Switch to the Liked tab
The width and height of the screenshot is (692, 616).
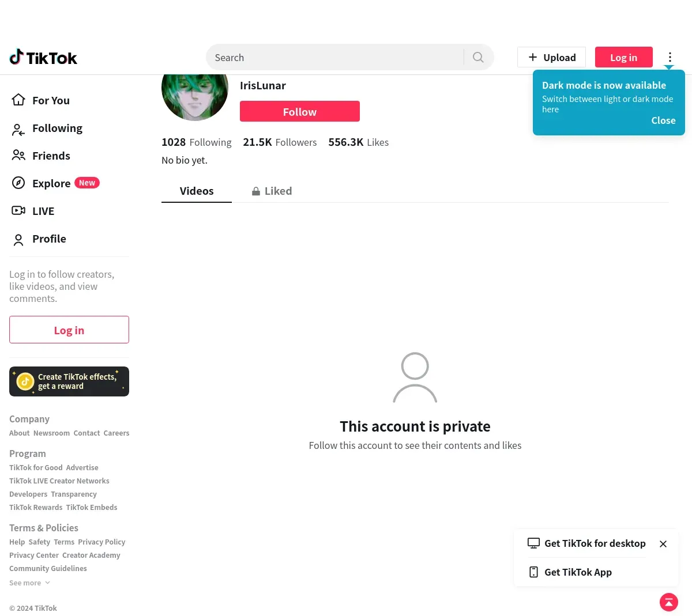click(x=272, y=191)
